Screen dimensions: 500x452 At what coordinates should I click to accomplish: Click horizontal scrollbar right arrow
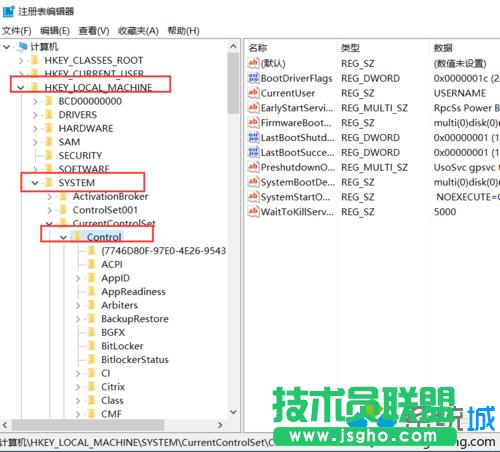[x=220, y=425]
